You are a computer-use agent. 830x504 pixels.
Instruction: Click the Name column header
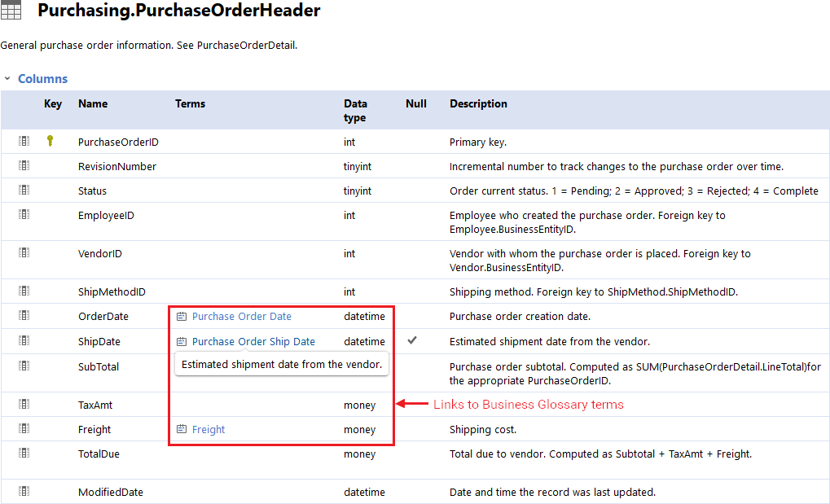pyautogui.click(x=93, y=104)
